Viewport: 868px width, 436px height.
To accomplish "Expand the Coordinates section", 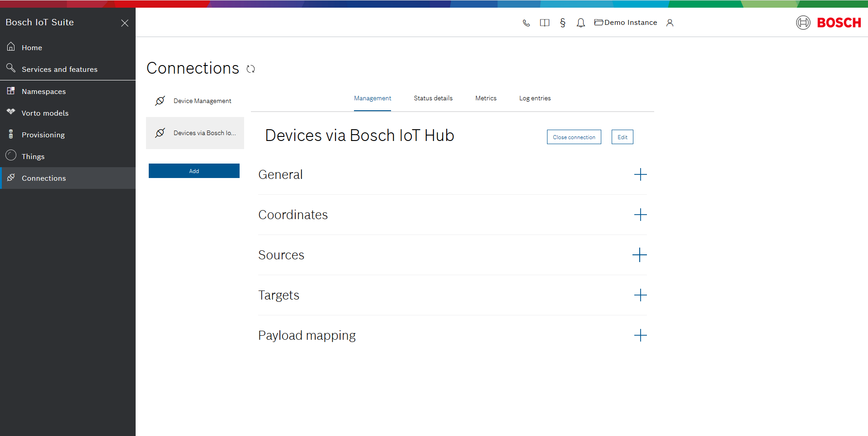I will click(640, 215).
